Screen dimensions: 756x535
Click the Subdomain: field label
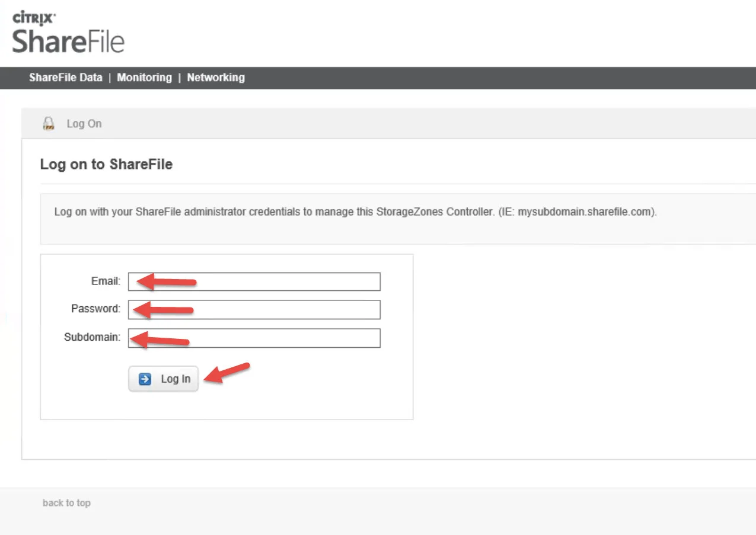point(92,337)
